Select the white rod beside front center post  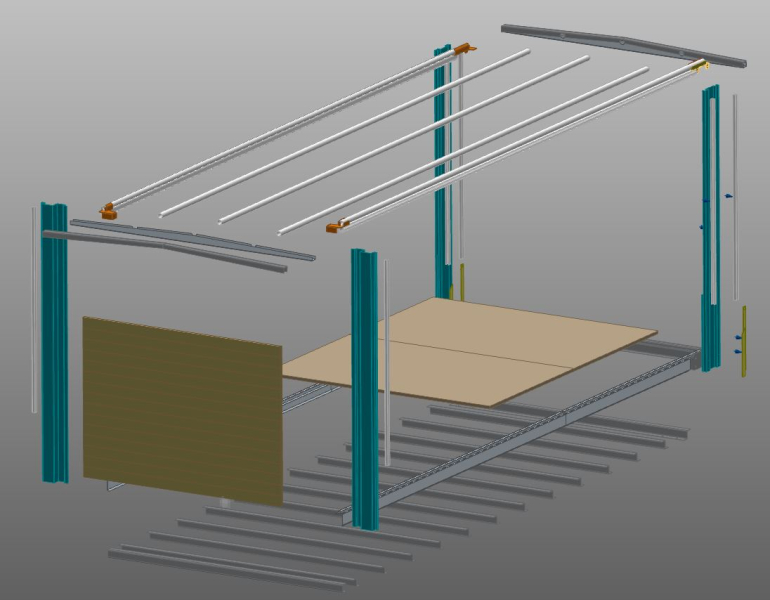[x=385, y=360]
